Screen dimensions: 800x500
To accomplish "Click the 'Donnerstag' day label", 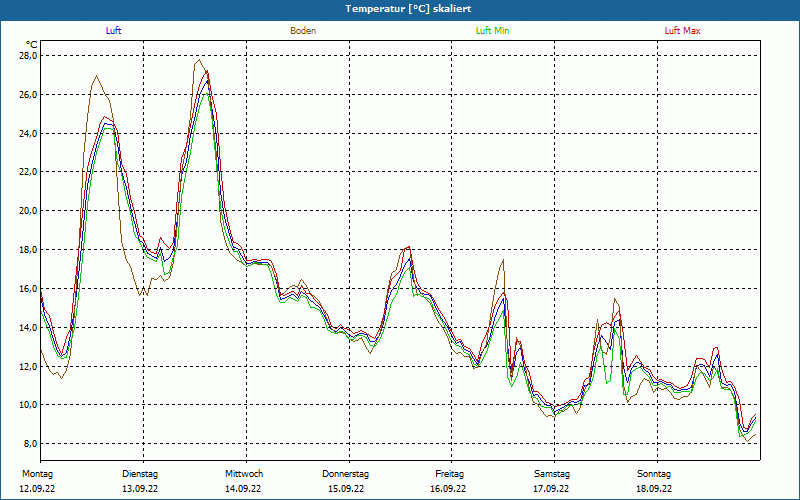I will coord(345,474).
